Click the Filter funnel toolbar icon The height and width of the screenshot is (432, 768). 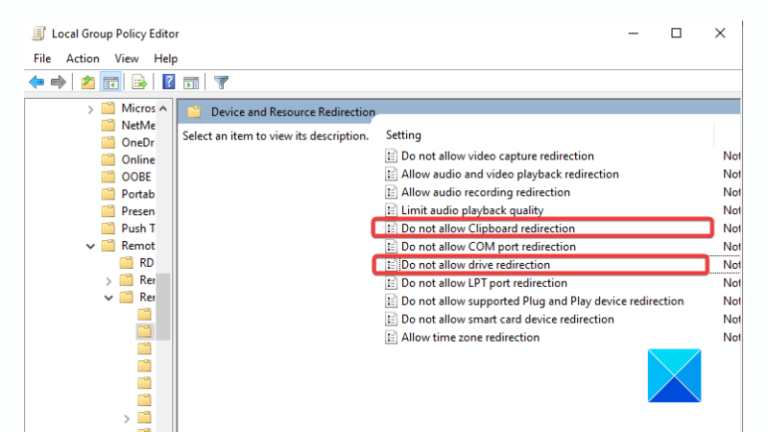click(221, 82)
